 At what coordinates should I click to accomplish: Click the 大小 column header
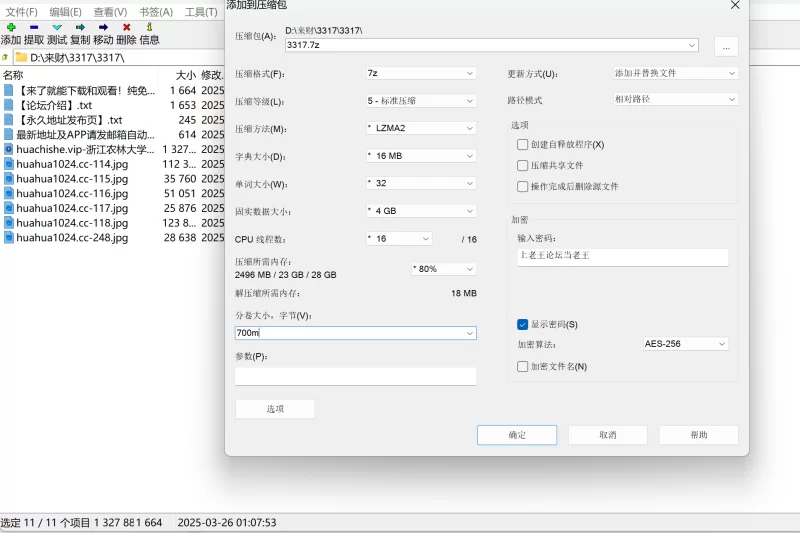point(186,75)
